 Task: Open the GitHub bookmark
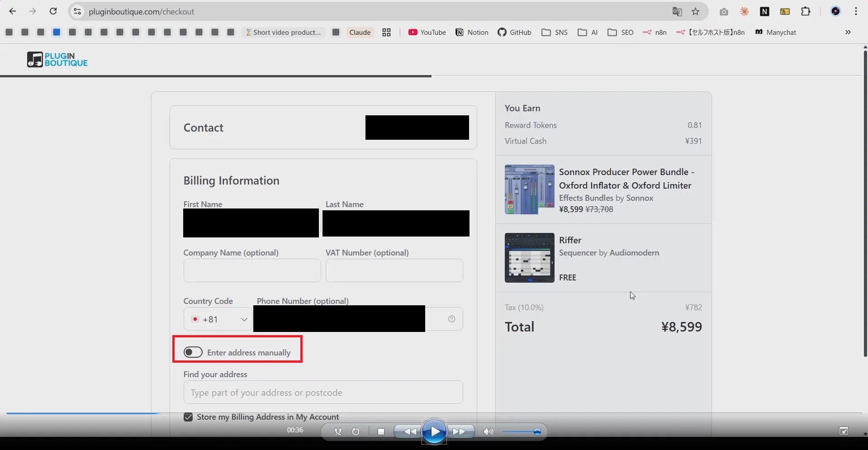514,32
